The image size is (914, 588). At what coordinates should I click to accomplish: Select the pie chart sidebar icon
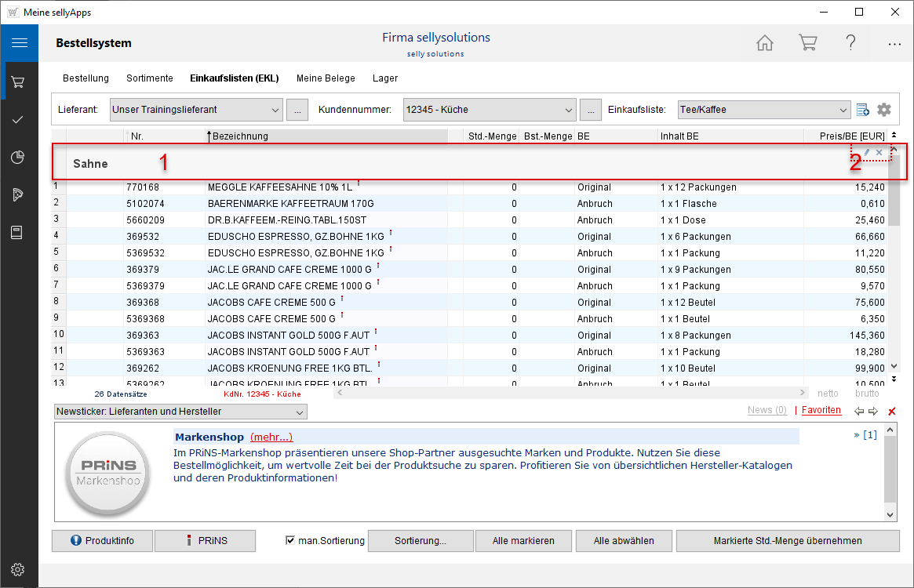point(18,158)
